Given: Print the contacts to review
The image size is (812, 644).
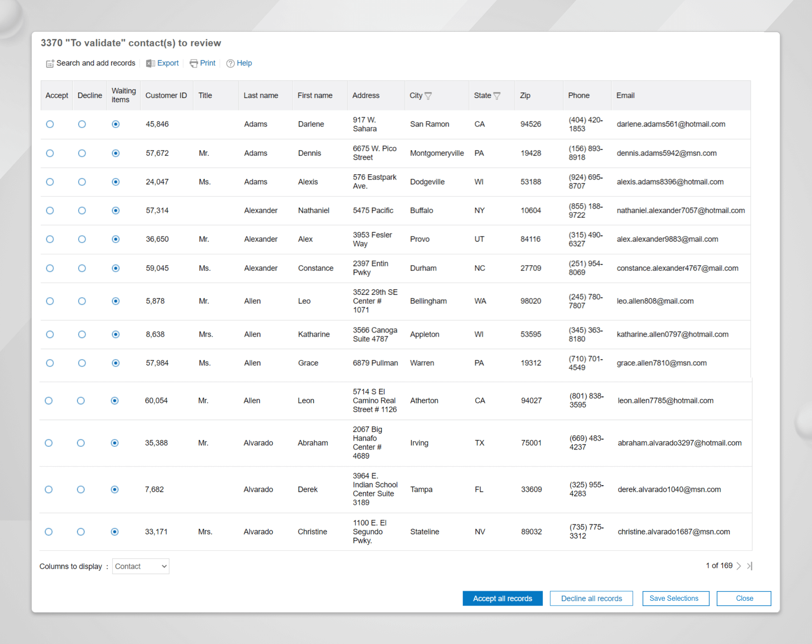Looking at the screenshot, I should coord(202,63).
